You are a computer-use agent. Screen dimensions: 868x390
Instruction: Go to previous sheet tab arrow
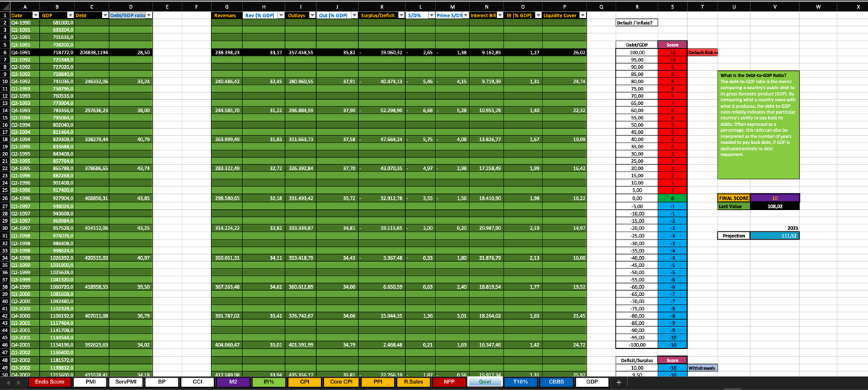pyautogui.click(x=7, y=382)
